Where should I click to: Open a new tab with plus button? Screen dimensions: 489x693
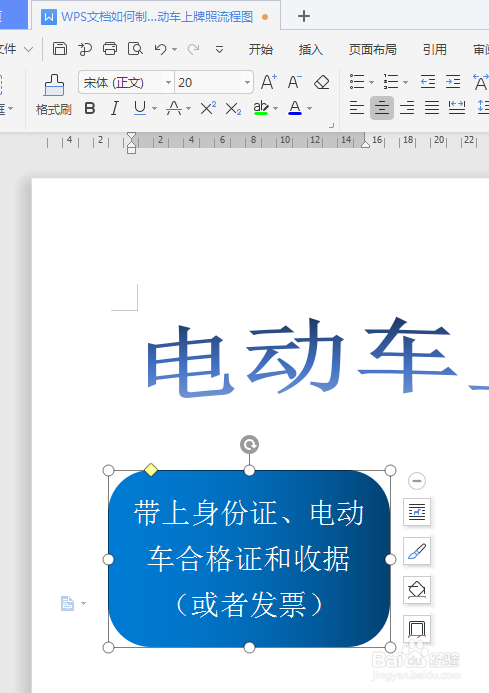tap(304, 16)
